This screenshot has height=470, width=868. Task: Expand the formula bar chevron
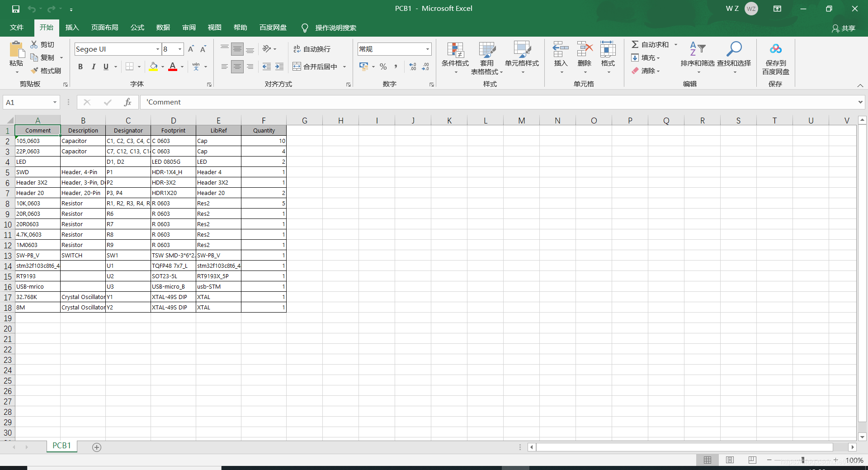[x=860, y=102]
